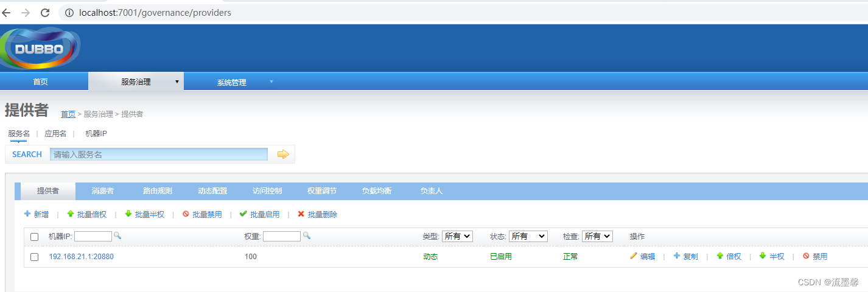Click the 首页 breadcrumb link
This screenshot has height=292, width=868.
68,114
